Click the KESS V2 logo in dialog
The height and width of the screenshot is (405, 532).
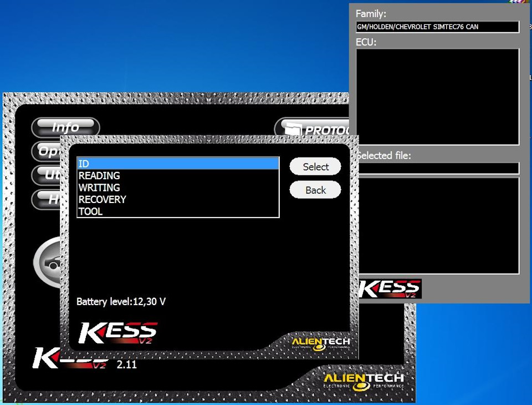coord(118,333)
